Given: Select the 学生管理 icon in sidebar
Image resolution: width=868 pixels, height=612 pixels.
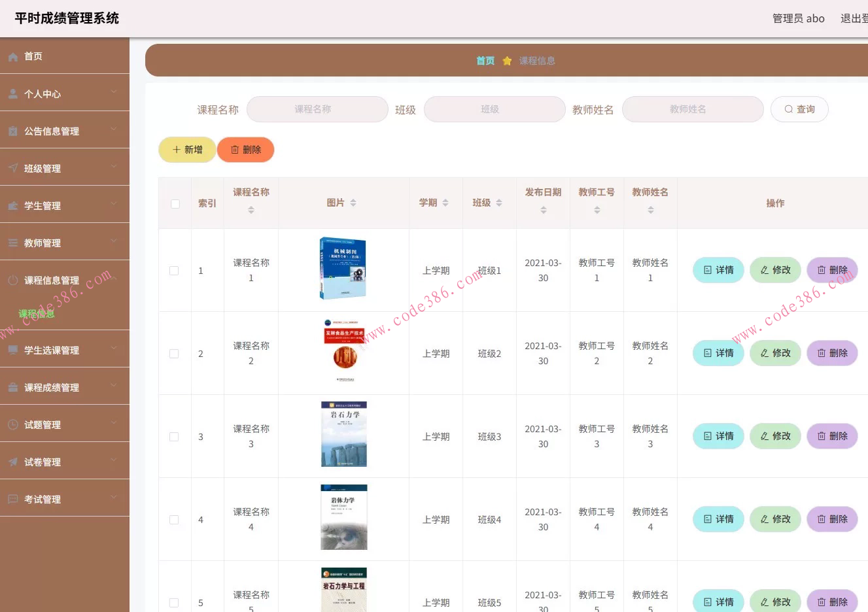Looking at the screenshot, I should click(x=14, y=205).
